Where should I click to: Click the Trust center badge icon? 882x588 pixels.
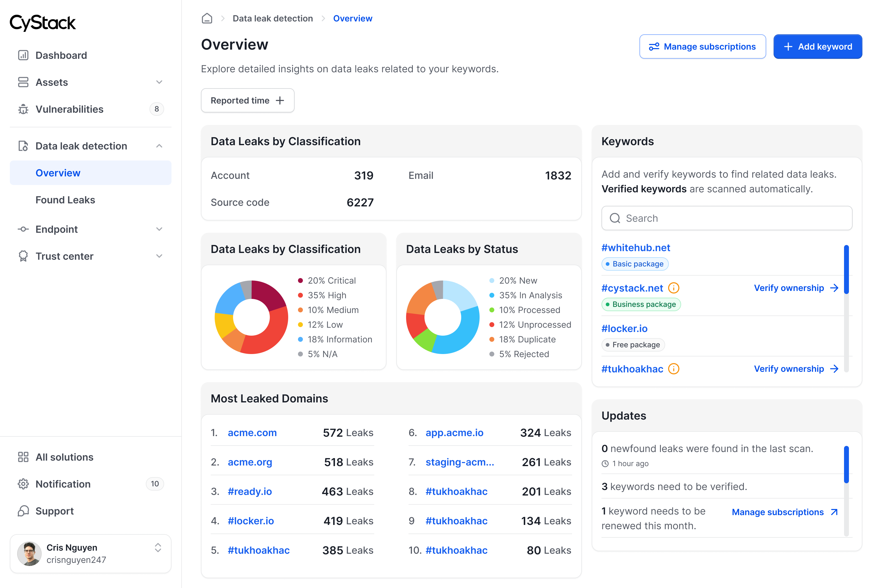click(x=23, y=256)
